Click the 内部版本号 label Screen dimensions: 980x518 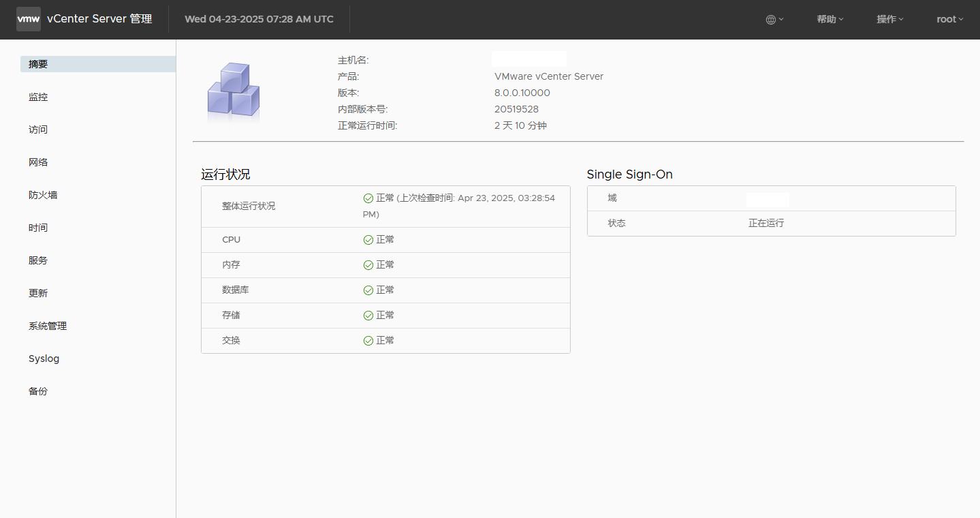point(363,109)
